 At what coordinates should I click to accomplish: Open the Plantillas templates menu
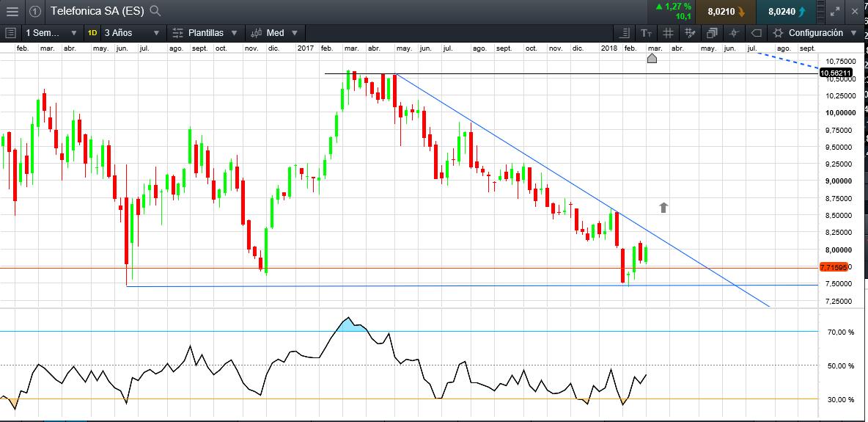[x=205, y=33]
